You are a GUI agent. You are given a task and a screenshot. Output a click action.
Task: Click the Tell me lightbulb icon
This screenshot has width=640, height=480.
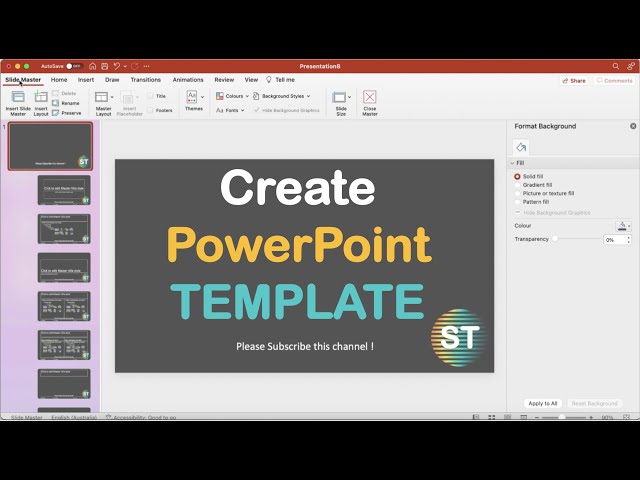click(x=269, y=80)
